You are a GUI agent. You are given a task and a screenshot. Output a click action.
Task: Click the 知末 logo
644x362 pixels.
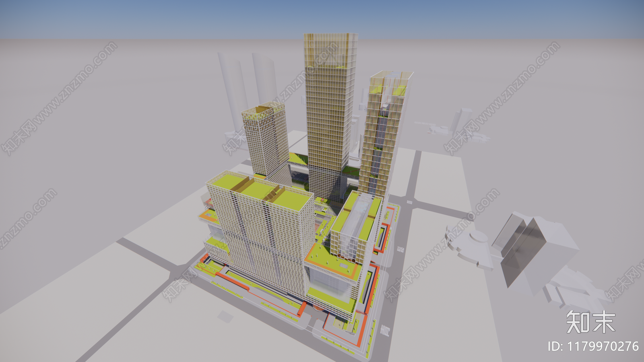(x=591, y=322)
